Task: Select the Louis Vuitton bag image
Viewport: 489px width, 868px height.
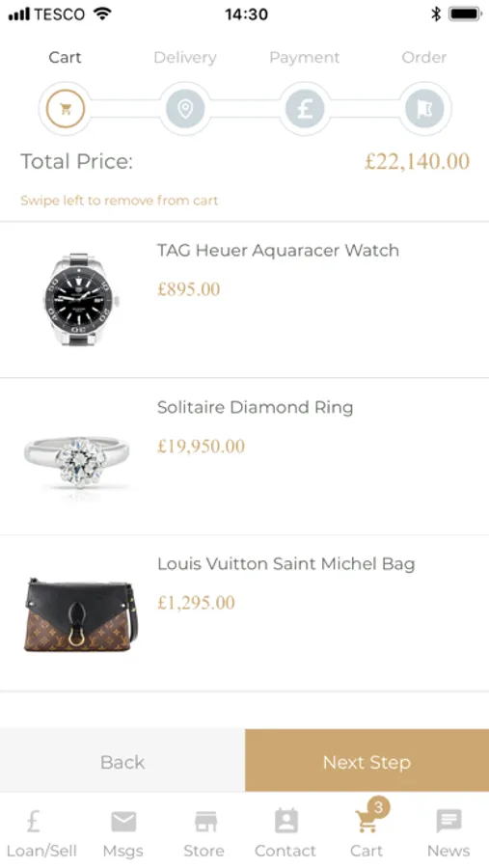Action: (x=81, y=614)
